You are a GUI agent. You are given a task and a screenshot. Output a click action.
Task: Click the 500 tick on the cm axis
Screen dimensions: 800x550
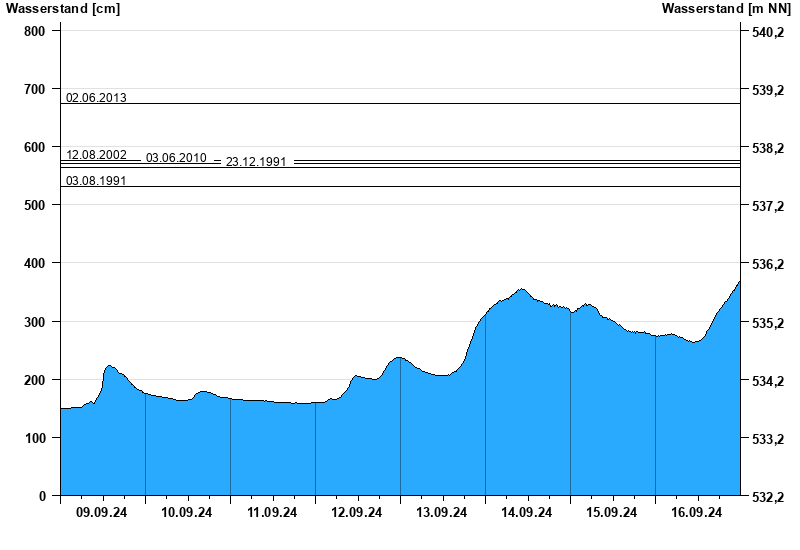click(34, 205)
